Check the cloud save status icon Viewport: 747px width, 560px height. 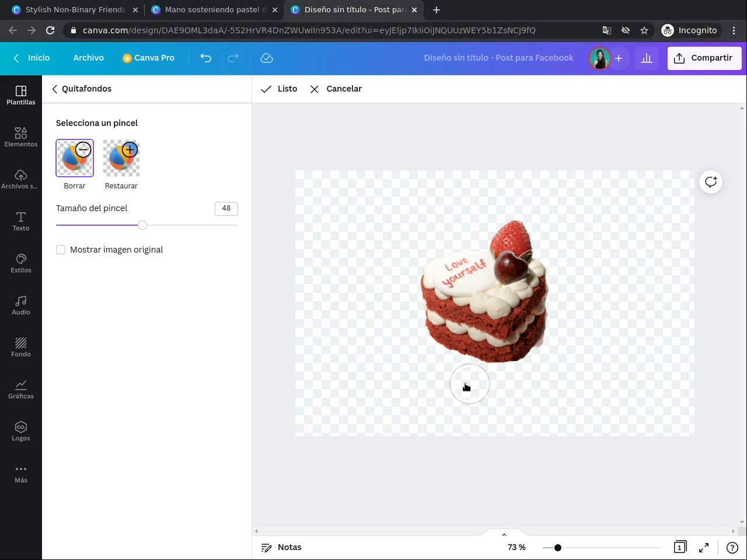coord(267,58)
